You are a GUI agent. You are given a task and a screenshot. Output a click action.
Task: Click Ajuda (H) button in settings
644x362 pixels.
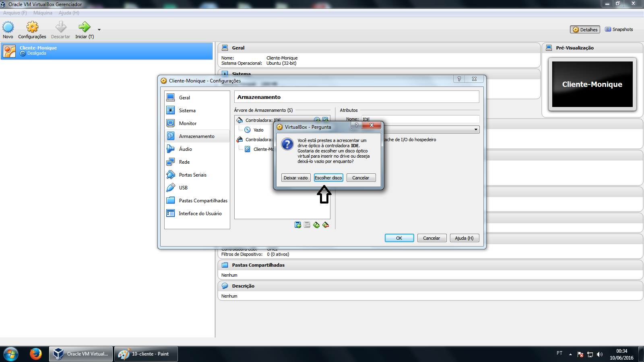pyautogui.click(x=464, y=238)
